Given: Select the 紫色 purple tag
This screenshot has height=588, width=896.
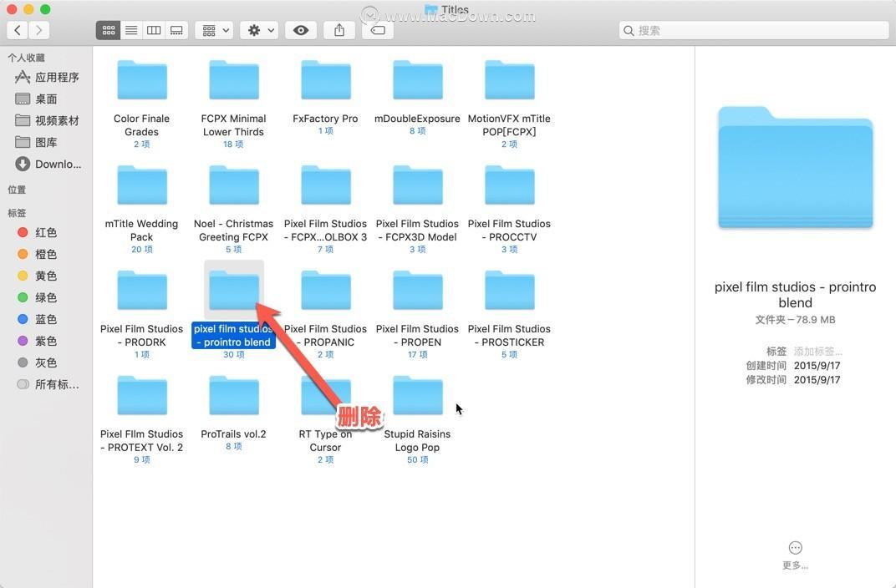Looking at the screenshot, I should [x=38, y=341].
